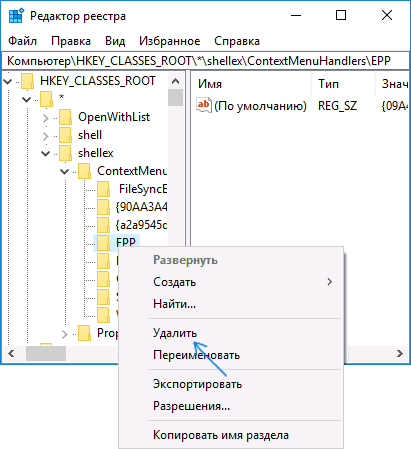Expand the shell key
The width and height of the screenshot is (411, 449).
click(x=46, y=136)
